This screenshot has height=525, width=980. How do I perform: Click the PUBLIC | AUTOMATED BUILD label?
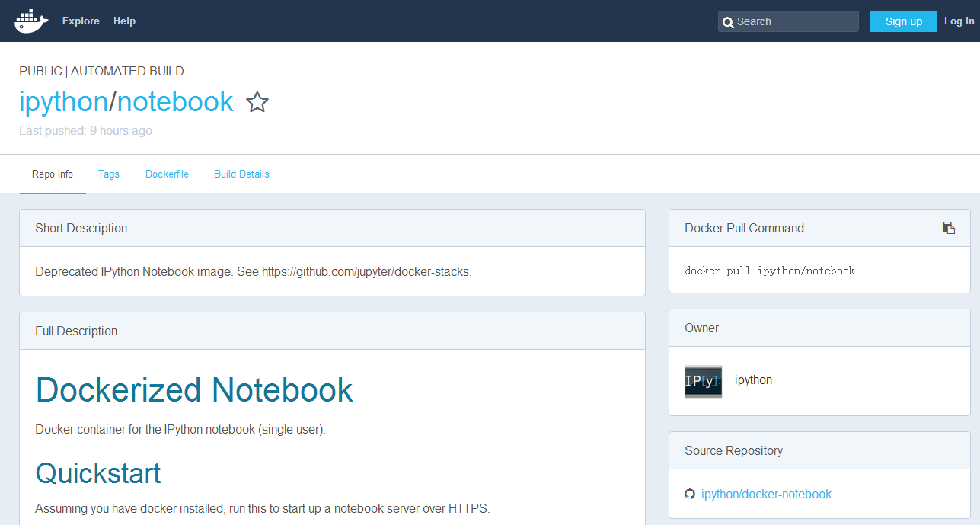click(x=101, y=71)
